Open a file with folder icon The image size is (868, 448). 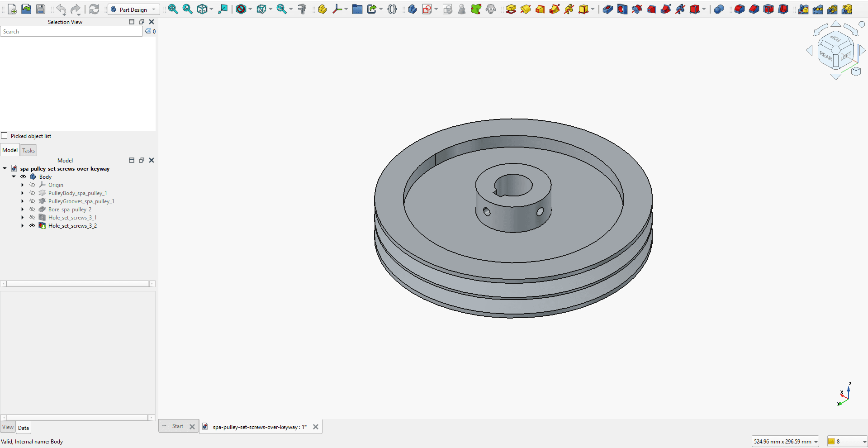26,9
